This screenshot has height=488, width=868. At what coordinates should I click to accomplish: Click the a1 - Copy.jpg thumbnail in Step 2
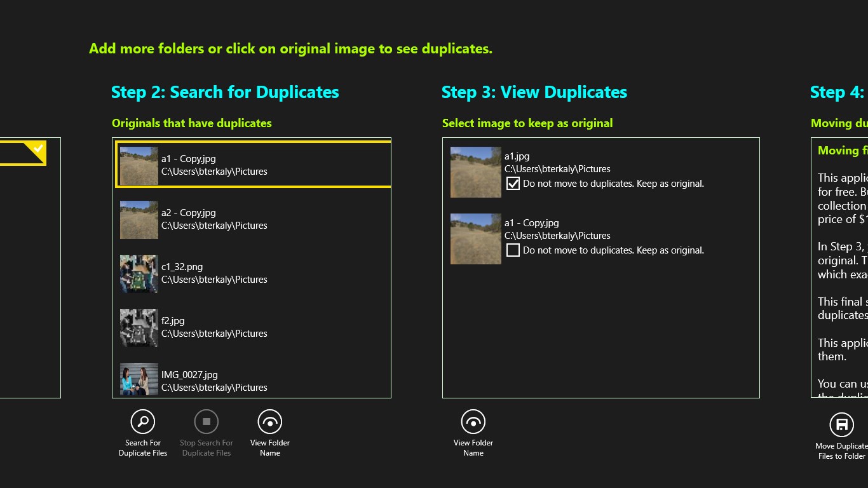(x=139, y=165)
